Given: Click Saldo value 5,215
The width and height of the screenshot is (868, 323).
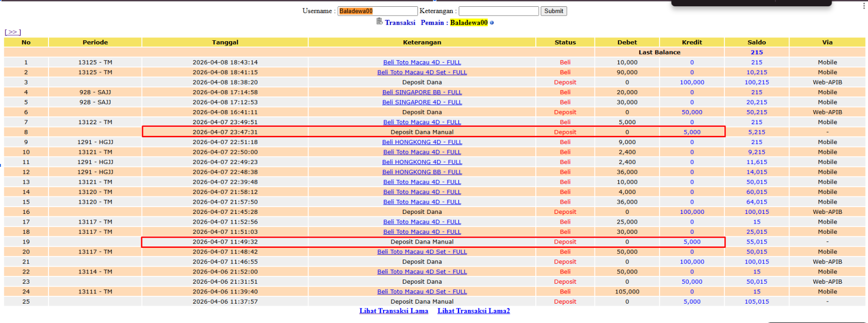Looking at the screenshot, I should pos(756,132).
